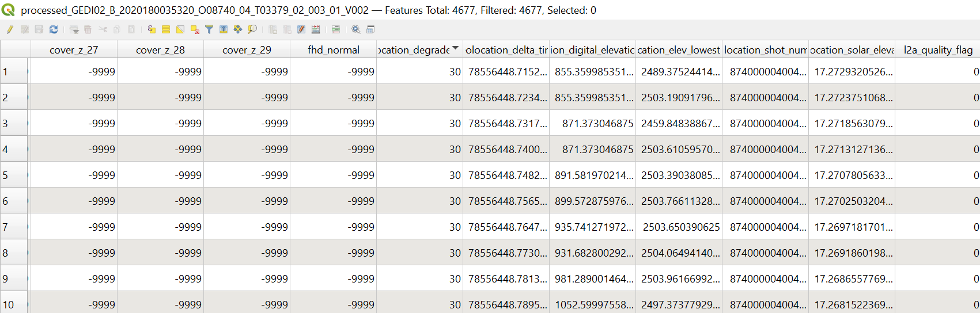Image resolution: width=980 pixels, height=313 pixels.
Task: Select row number 5 header
Action: point(14,175)
